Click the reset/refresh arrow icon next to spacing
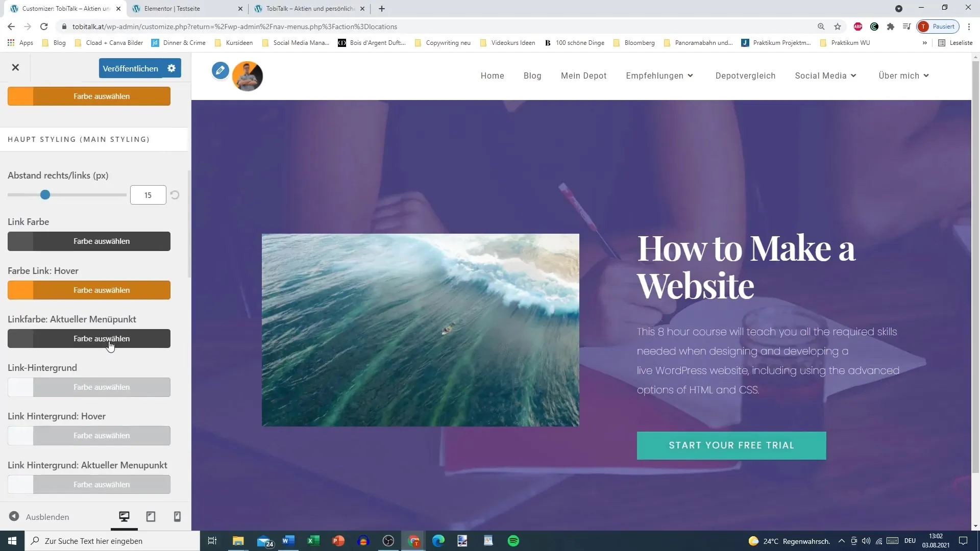The image size is (980, 551). (x=175, y=194)
